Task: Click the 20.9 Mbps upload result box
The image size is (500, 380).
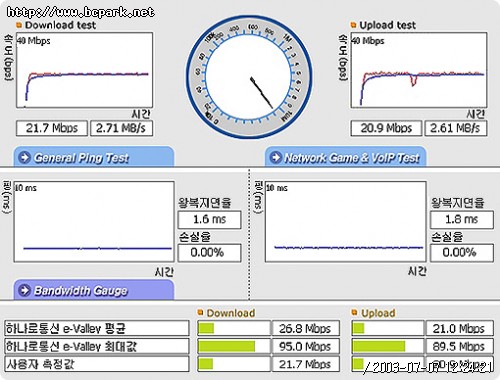Action: pyautogui.click(x=386, y=128)
